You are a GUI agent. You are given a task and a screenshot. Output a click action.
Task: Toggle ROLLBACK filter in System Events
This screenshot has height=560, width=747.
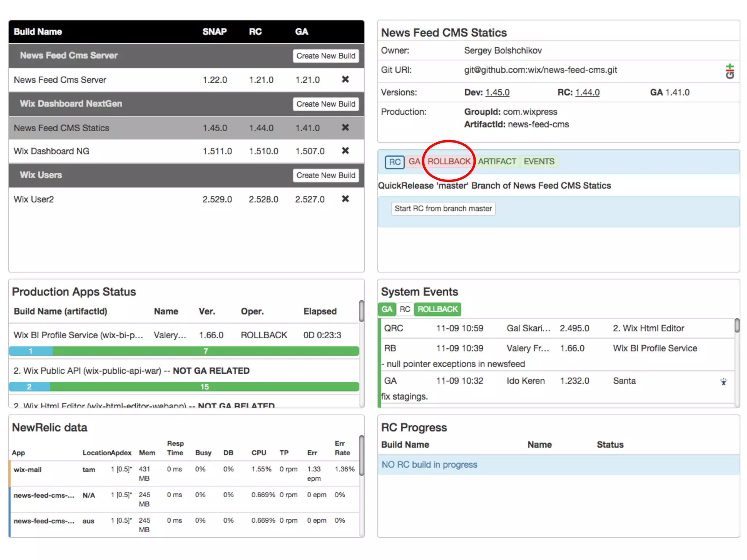coord(437,310)
